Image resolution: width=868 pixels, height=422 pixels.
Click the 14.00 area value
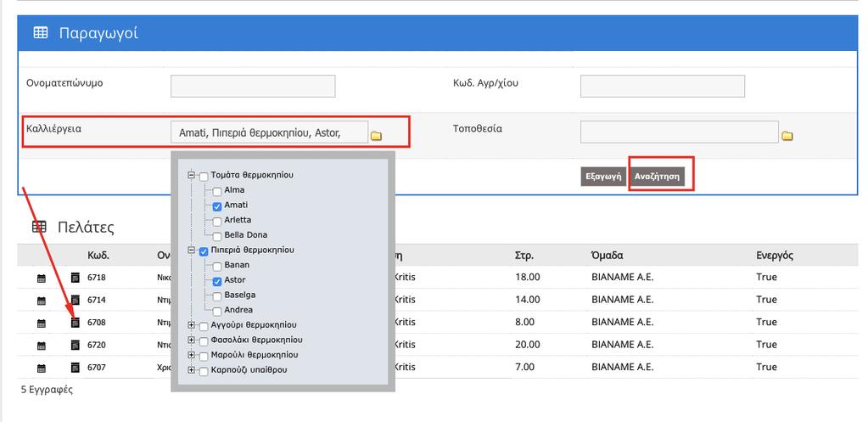point(528,300)
